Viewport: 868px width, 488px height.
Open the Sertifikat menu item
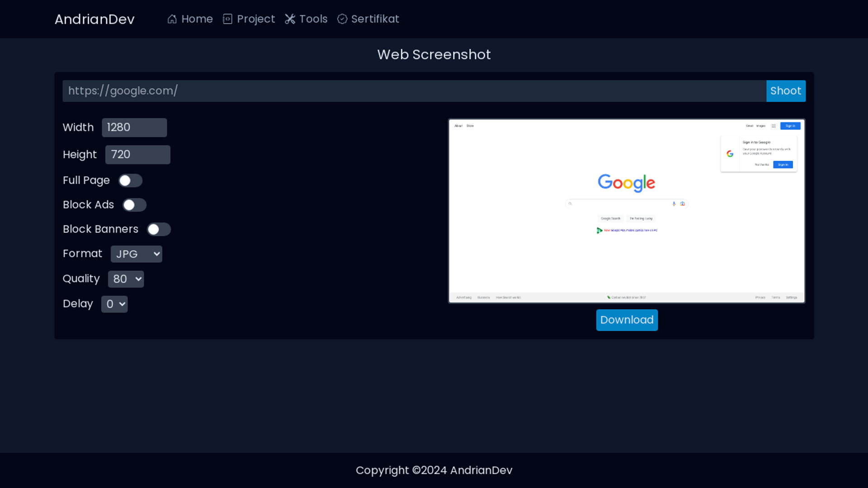pyautogui.click(x=368, y=19)
